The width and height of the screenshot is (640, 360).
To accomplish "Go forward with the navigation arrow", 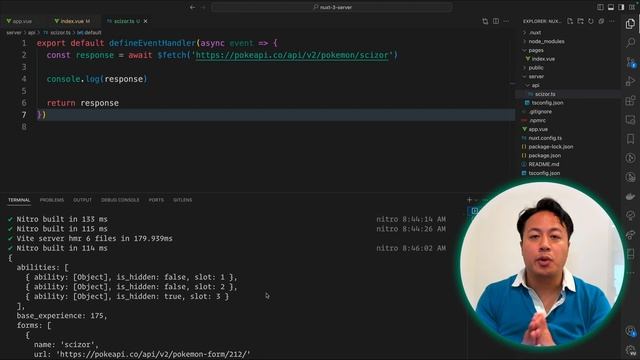I will click(x=204, y=7).
